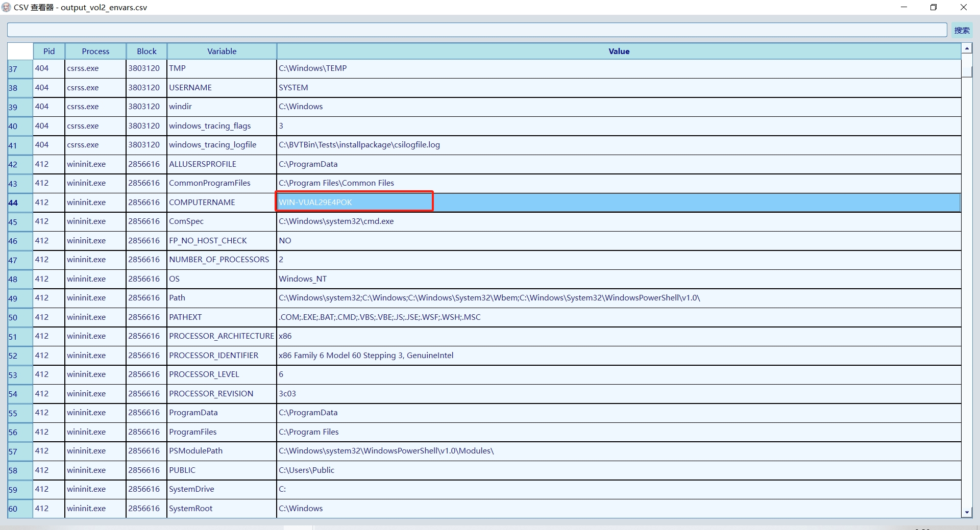The height and width of the screenshot is (530, 980).
Task: Select the .COM;.EXE;.BAT value cell
Action: [619, 317]
